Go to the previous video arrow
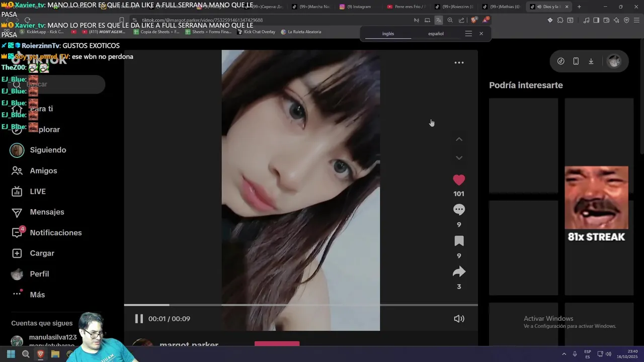Viewport: 644px width, 362px height. [459, 139]
